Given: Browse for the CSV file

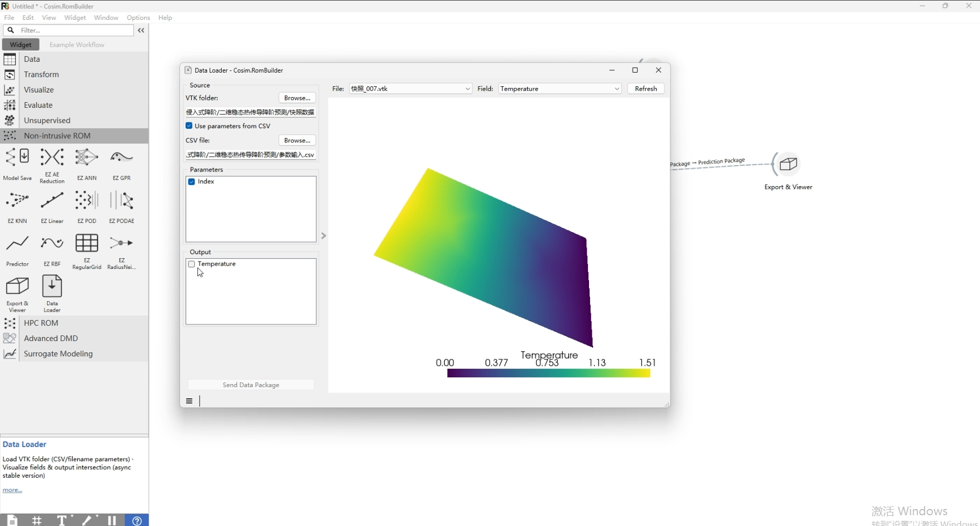Looking at the screenshot, I should tap(297, 140).
